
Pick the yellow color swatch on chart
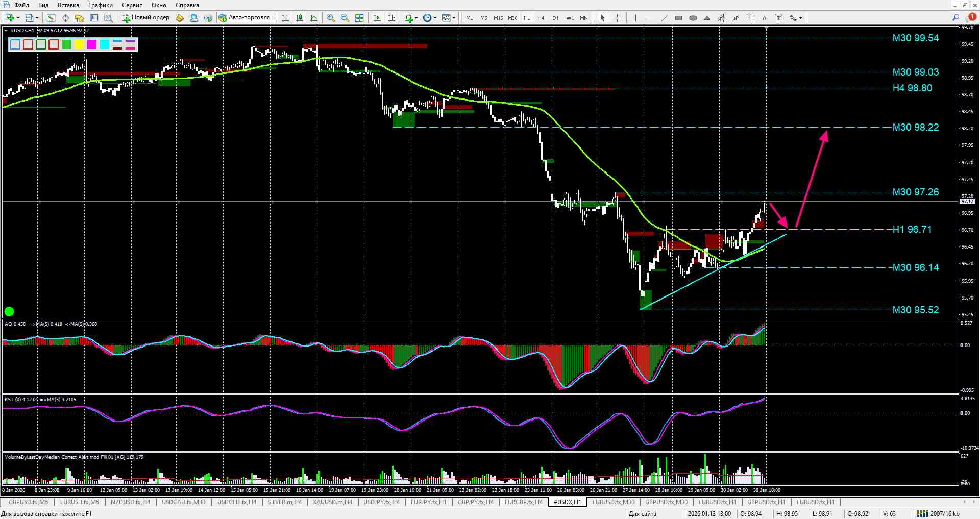(x=79, y=44)
